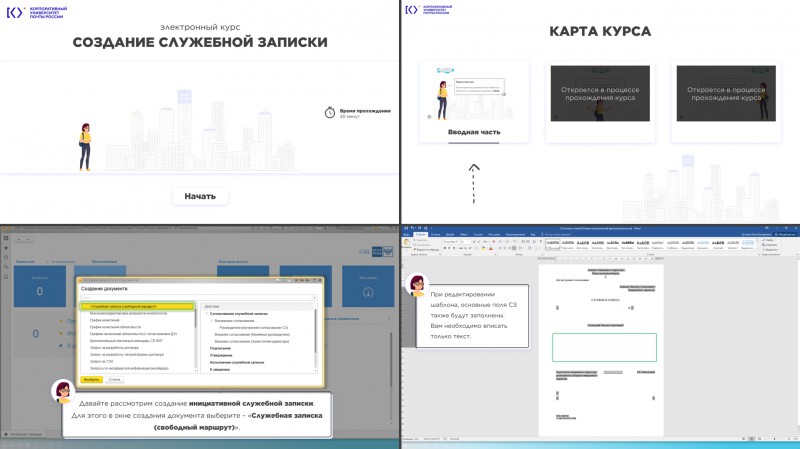
Task: Toggle Bold formatting in the Word ribbon
Action: pos(445,248)
